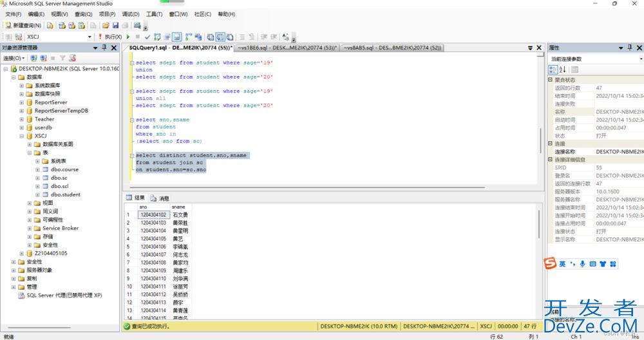This screenshot has width=644, height=340.
Task: Open the View (视图) menu
Action: tap(59, 14)
